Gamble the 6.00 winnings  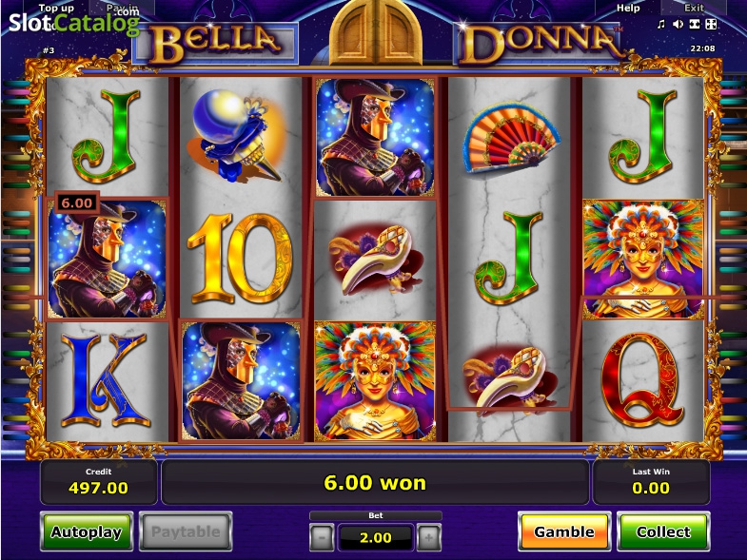[564, 531]
